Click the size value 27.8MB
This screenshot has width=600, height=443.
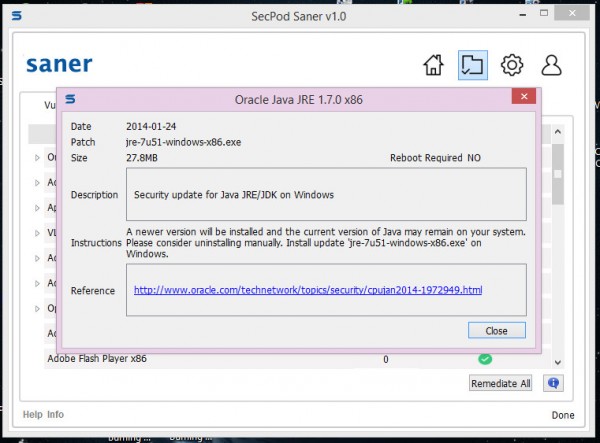point(142,158)
